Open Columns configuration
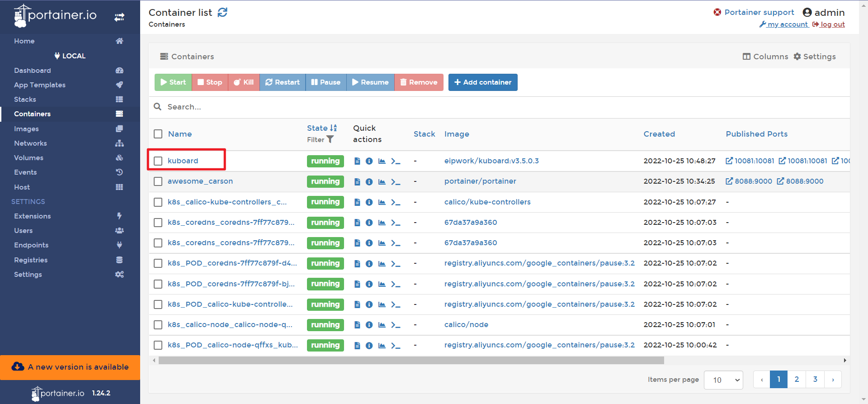 click(765, 57)
